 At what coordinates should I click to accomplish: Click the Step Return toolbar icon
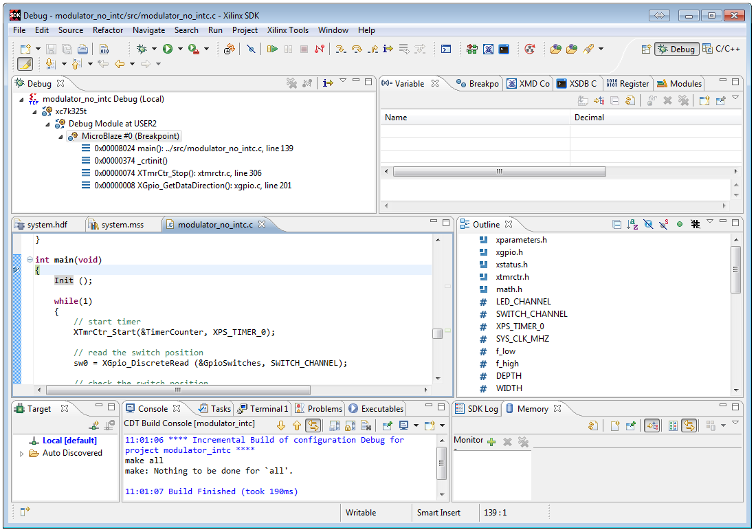coord(373,49)
